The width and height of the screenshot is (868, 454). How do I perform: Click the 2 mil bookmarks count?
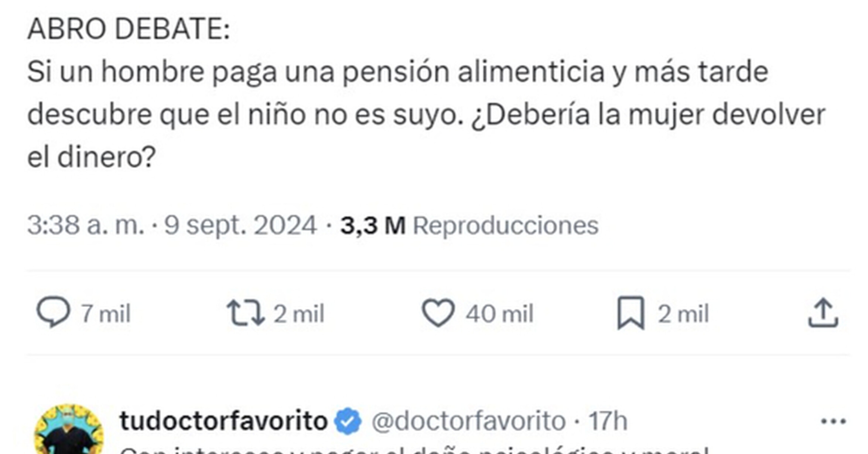(x=683, y=314)
